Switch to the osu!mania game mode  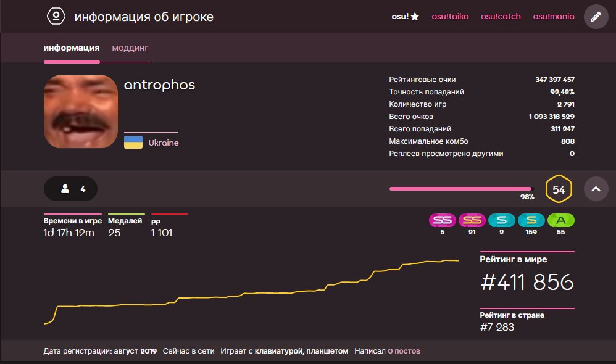coord(554,17)
